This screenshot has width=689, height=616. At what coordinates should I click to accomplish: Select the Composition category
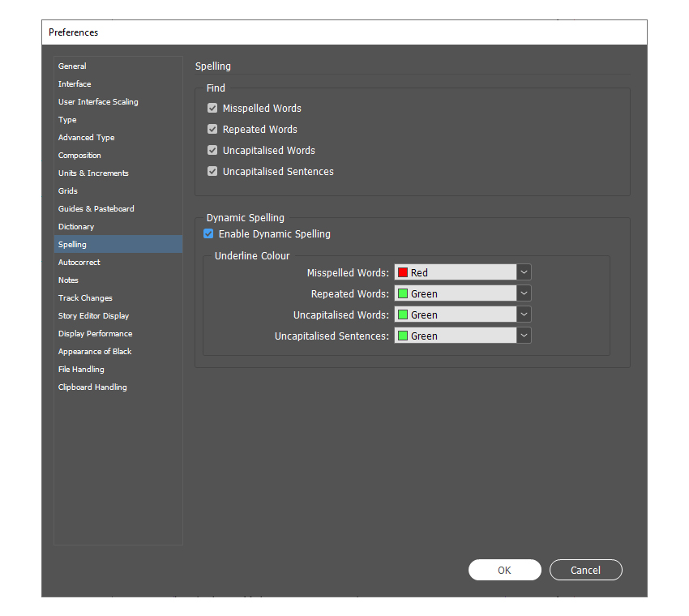click(x=118, y=155)
